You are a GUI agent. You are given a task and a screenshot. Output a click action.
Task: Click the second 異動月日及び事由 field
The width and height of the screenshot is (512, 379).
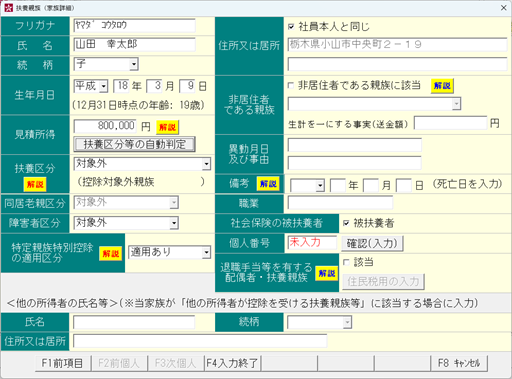355,163
